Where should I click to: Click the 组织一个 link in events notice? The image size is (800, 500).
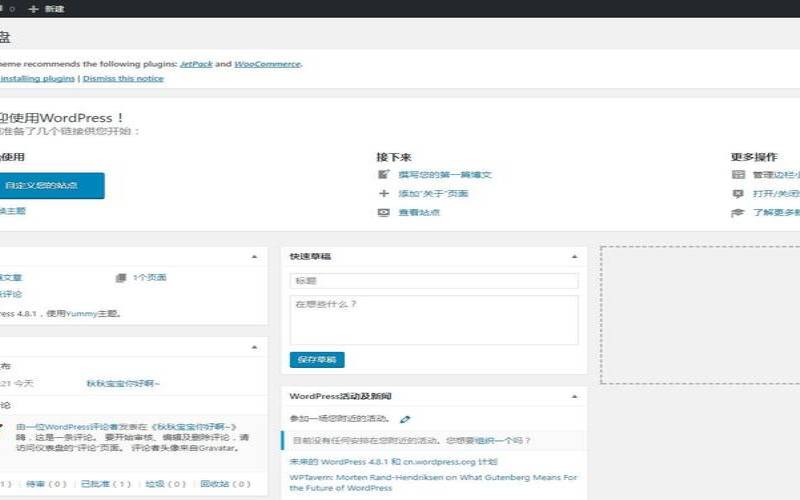tap(492, 440)
